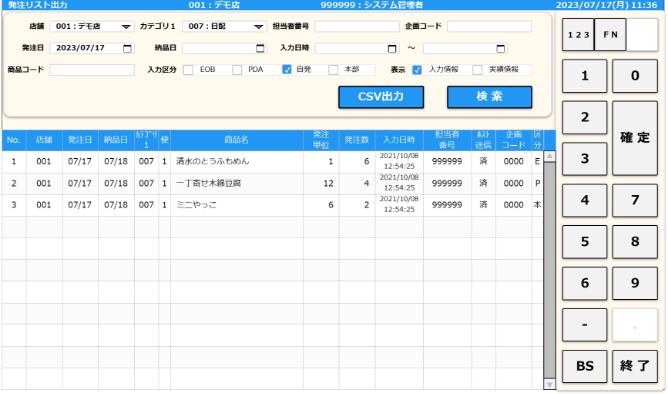Uncheck the 自発 checkbox
This screenshot has height=394, width=668.
tap(287, 69)
